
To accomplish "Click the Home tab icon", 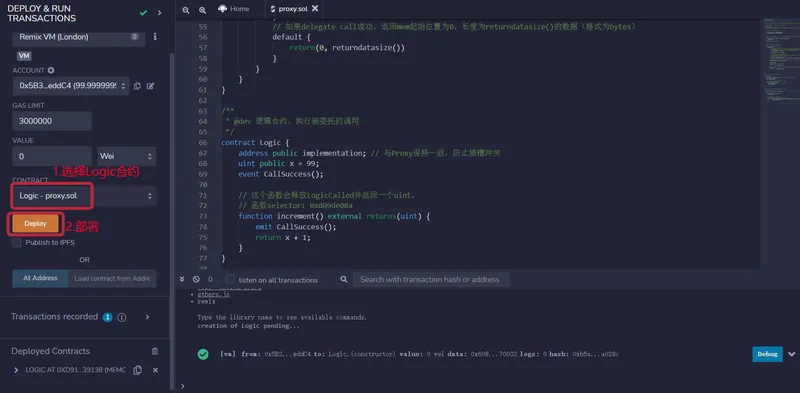I will click(x=222, y=9).
